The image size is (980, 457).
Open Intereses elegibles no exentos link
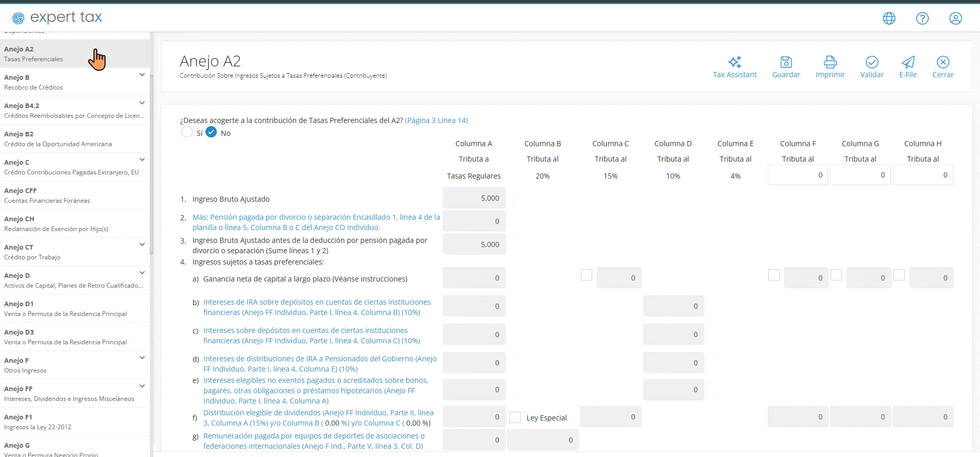pos(316,391)
